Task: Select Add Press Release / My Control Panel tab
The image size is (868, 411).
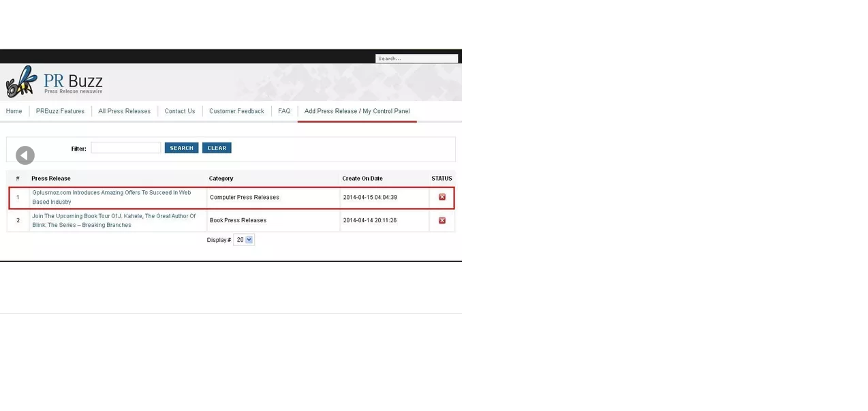Action: 357,111
